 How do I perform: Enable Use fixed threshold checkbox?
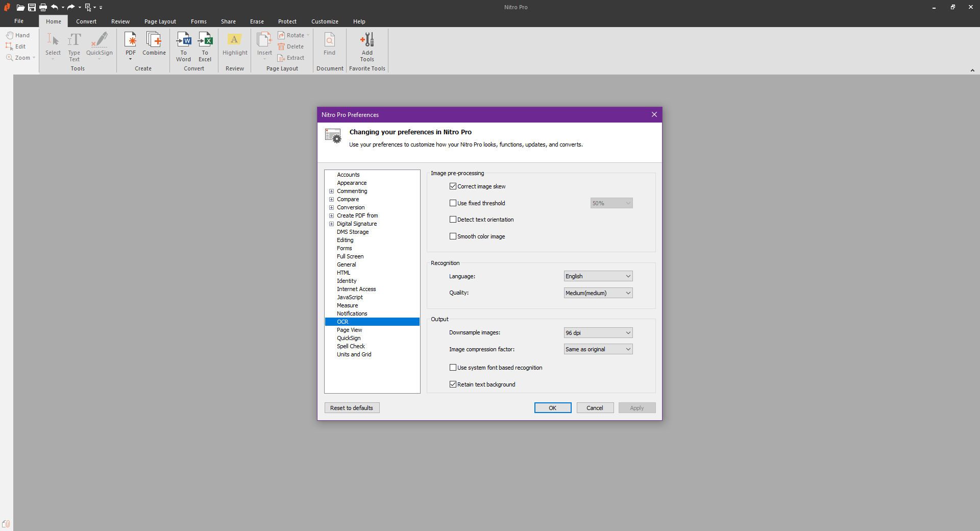(x=453, y=203)
